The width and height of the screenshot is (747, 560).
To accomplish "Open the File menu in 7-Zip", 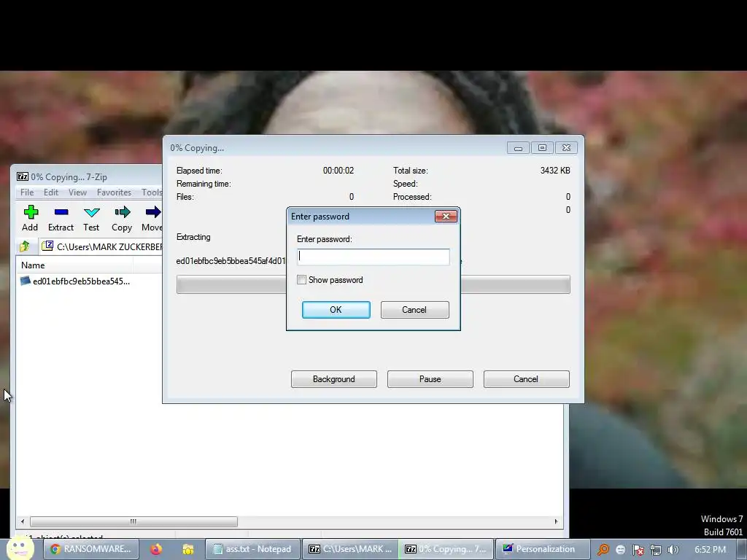I will 27,192.
